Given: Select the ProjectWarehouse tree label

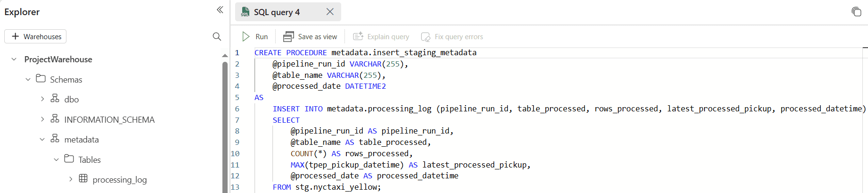Looking at the screenshot, I should 58,59.
